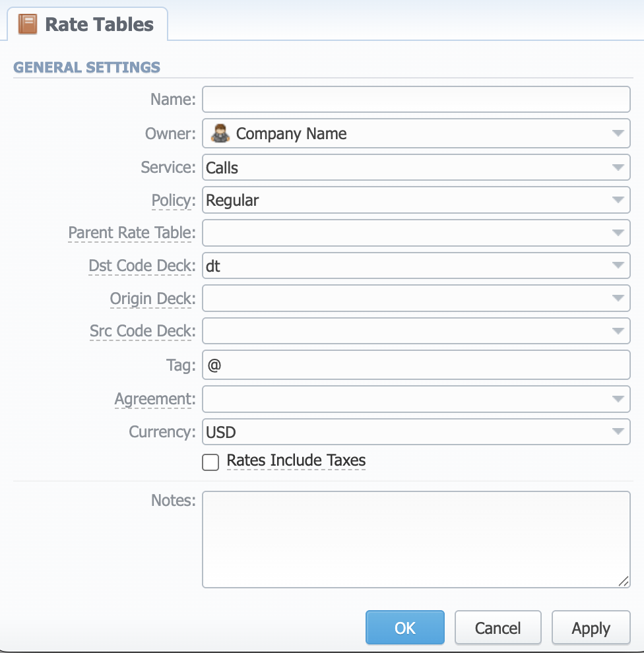Click the underlined Parent Rate Table label
This screenshot has width=644, height=653.
pyautogui.click(x=130, y=233)
